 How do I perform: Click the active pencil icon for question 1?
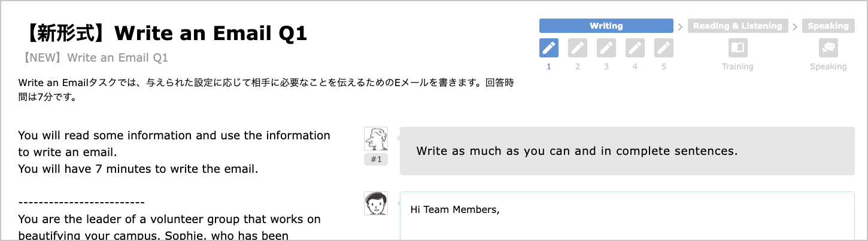pos(549,48)
